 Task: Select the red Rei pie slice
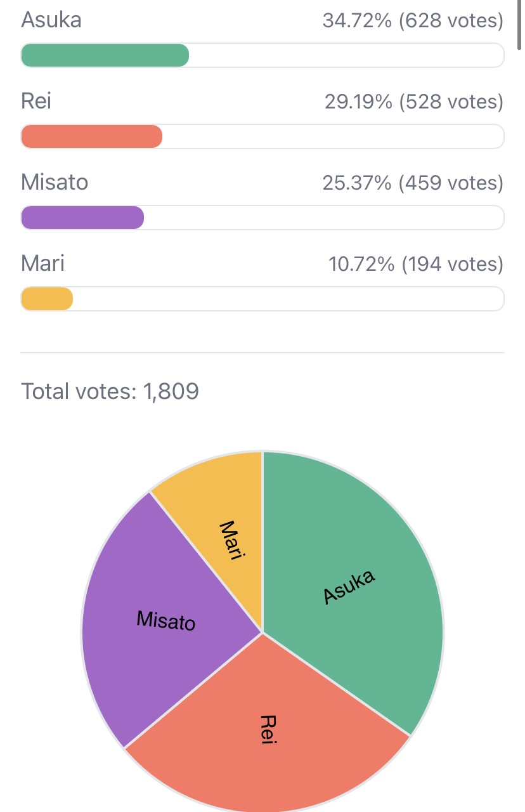tap(266, 730)
